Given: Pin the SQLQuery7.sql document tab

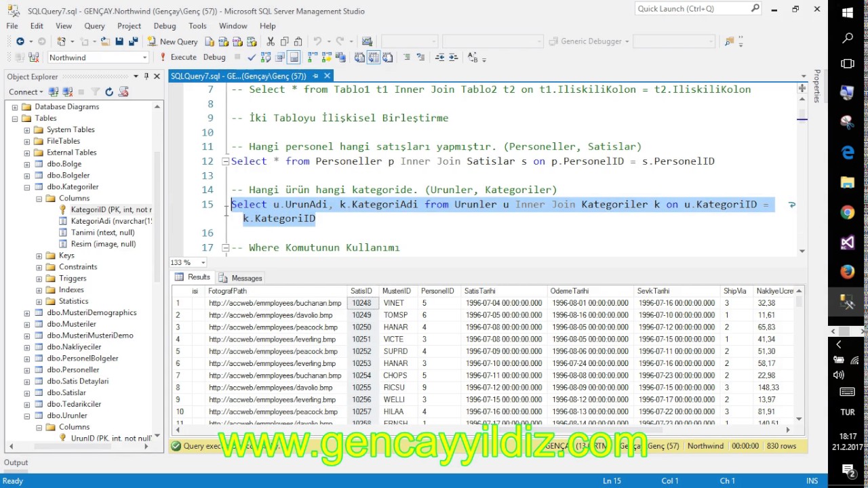Looking at the screenshot, I should (x=316, y=76).
